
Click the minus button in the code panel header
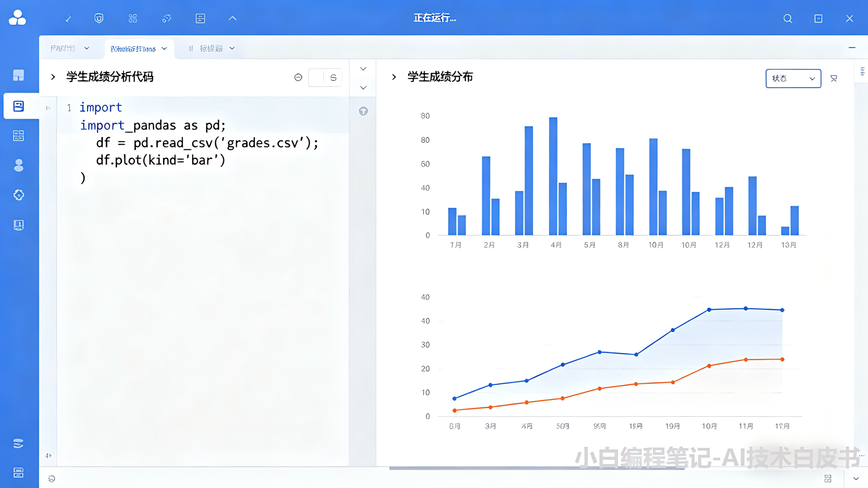pyautogui.click(x=298, y=77)
